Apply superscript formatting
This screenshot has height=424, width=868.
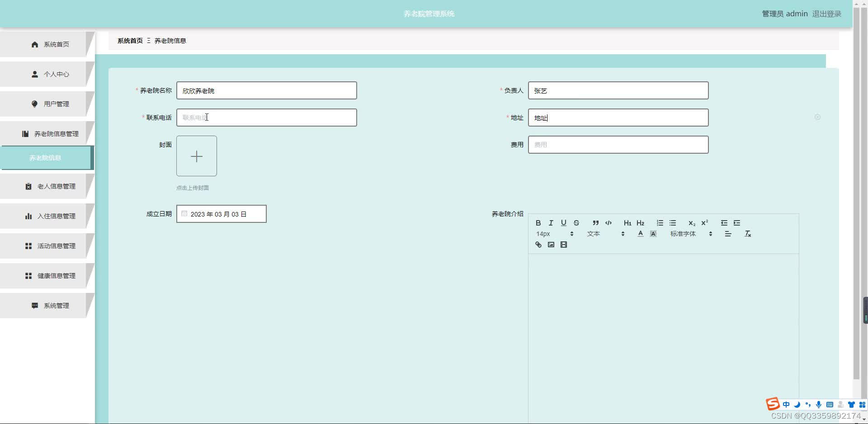[x=704, y=223]
